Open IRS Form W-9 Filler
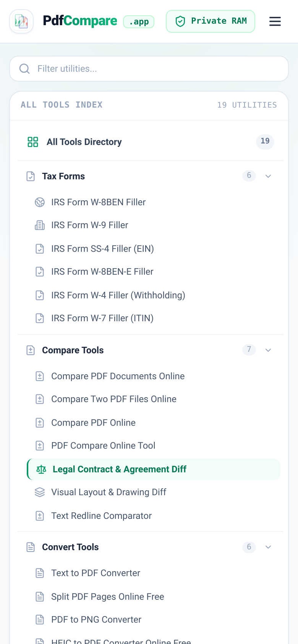Viewport: 298px width, 644px height. click(154, 225)
